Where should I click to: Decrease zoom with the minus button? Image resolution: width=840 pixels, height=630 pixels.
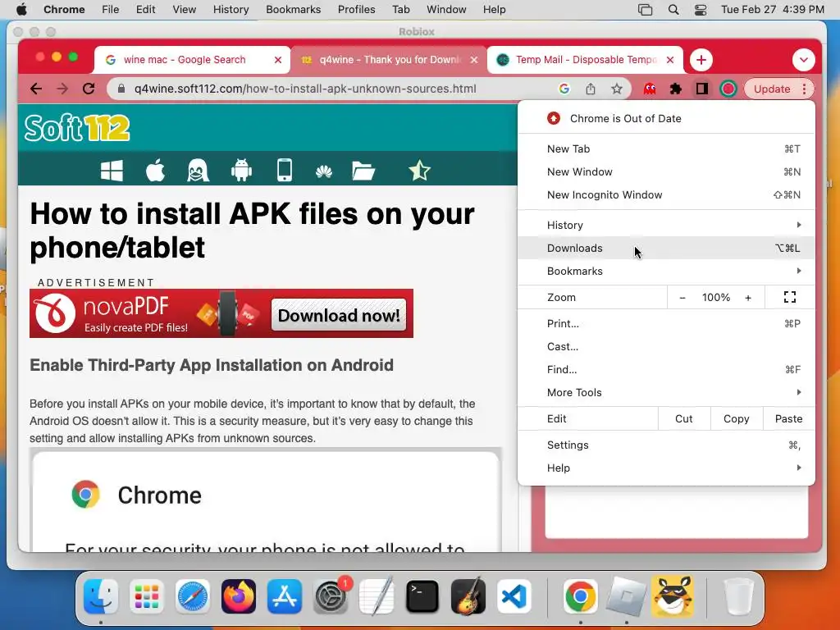(682, 297)
